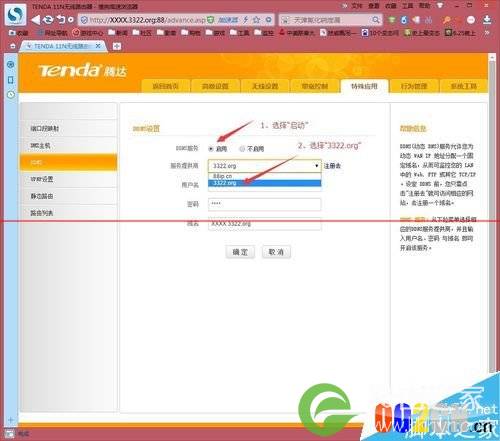
Task: Choose 88ip.cn in the dropdown list
Action: click(x=265, y=176)
